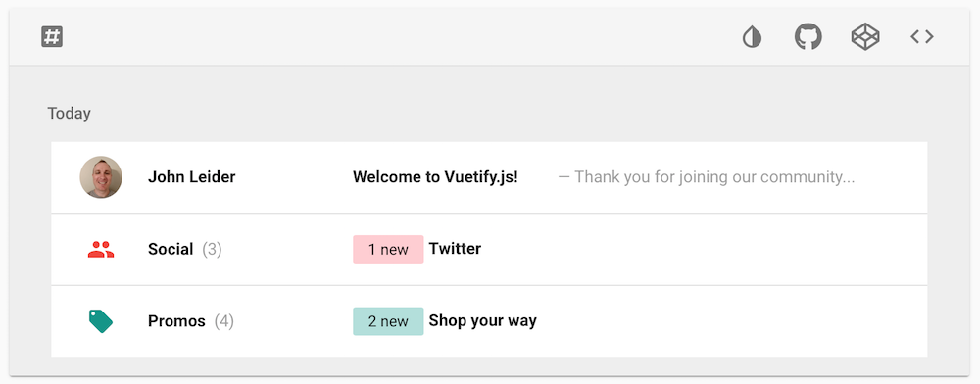Click the Promos unread count (4)

tap(224, 321)
